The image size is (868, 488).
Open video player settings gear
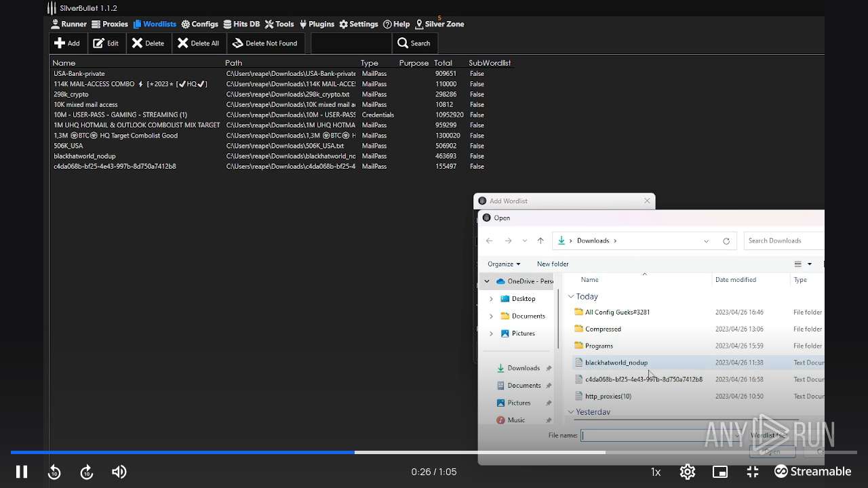coord(688,472)
